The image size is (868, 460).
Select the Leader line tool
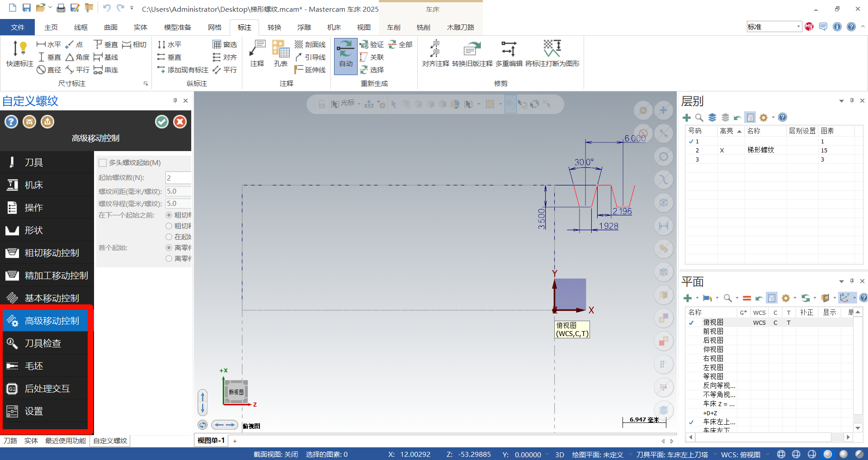coord(310,57)
